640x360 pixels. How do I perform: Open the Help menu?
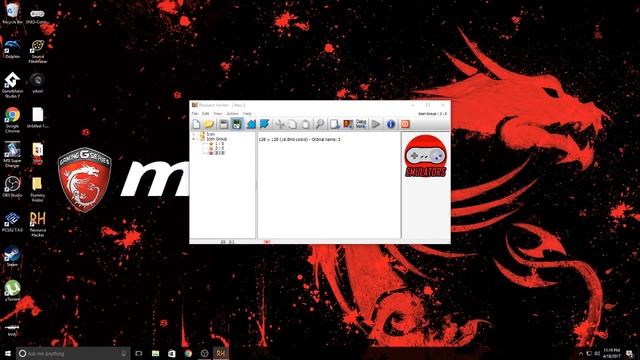pos(247,113)
